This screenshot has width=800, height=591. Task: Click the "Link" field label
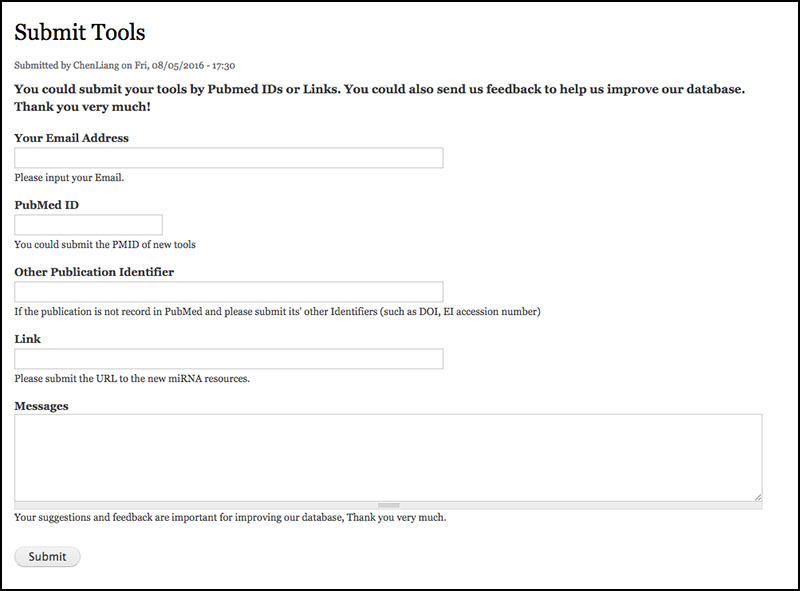pos(28,339)
